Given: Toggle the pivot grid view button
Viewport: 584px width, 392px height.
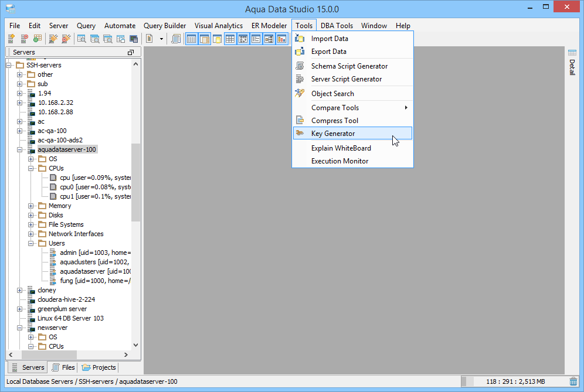Looking at the screenshot, I should click(x=243, y=38).
